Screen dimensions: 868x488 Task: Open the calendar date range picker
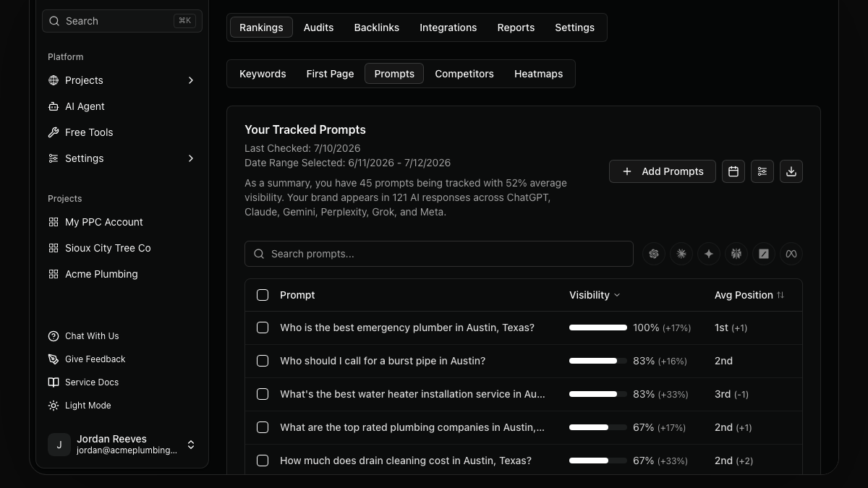click(x=733, y=171)
